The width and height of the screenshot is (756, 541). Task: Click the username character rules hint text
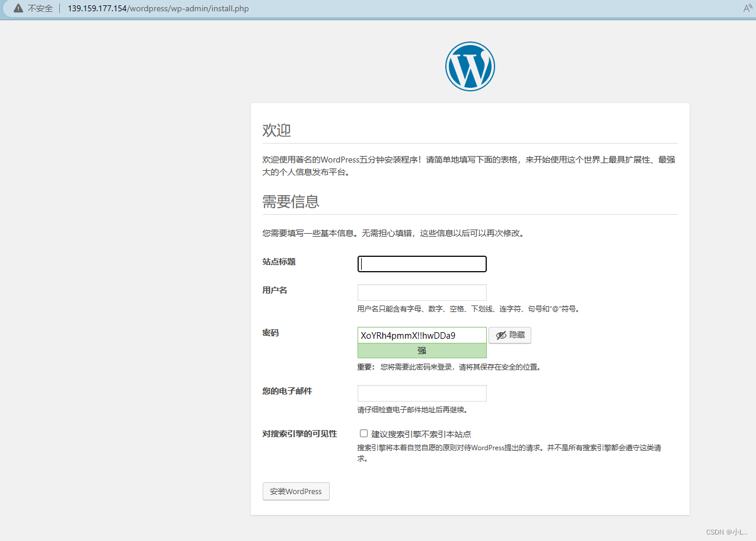tap(468, 308)
